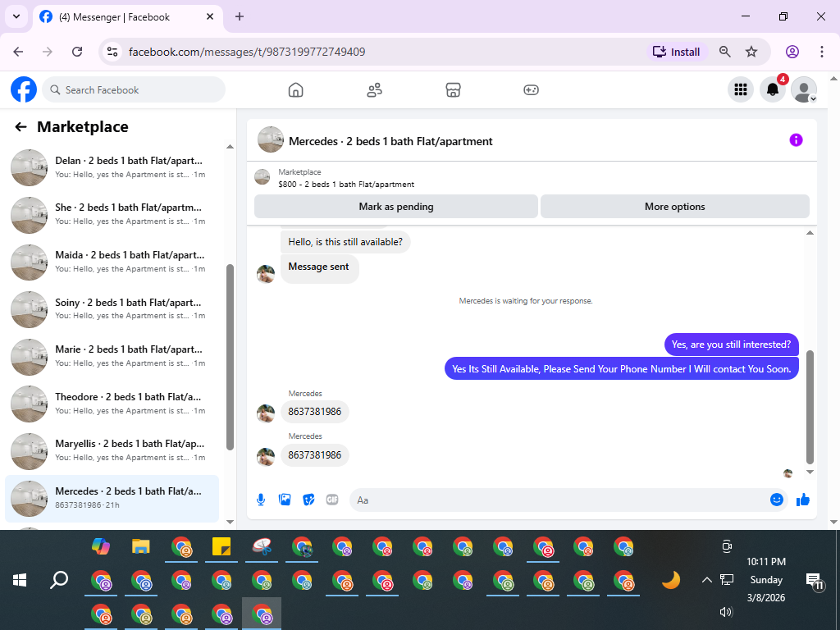The height and width of the screenshot is (630, 840).
Task: Open conversation information purple i icon
Action: (796, 140)
